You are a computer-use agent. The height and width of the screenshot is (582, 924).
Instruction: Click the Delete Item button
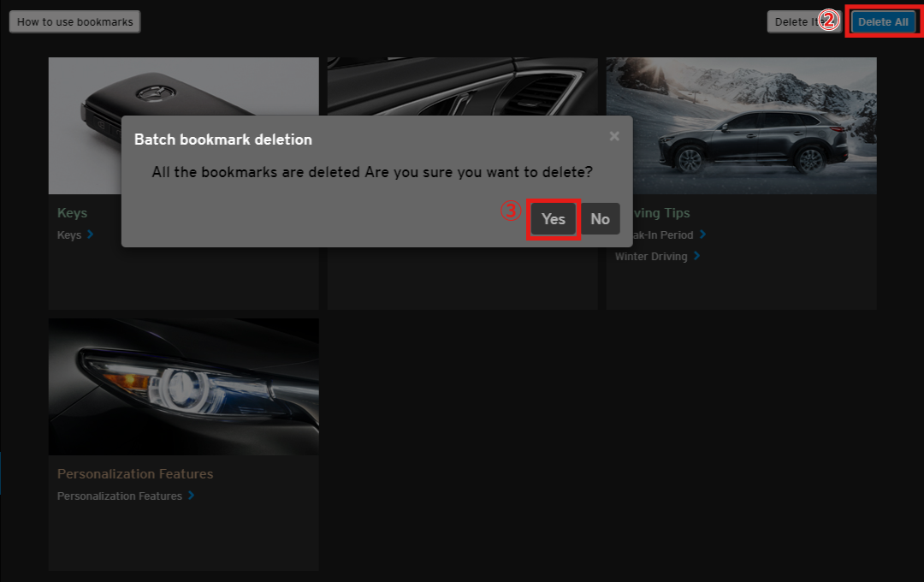792,22
